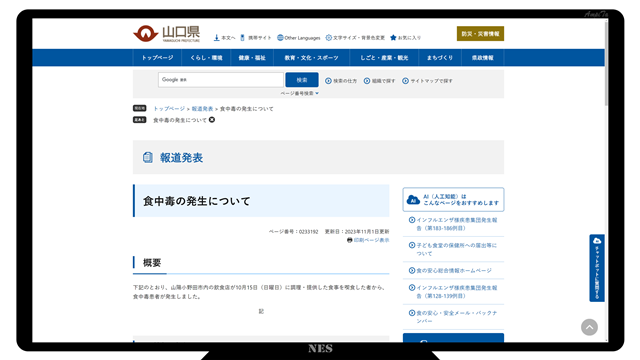This screenshot has height=360, width=640.
Task: Select トップページ in navigation bar
Action: coord(157,58)
